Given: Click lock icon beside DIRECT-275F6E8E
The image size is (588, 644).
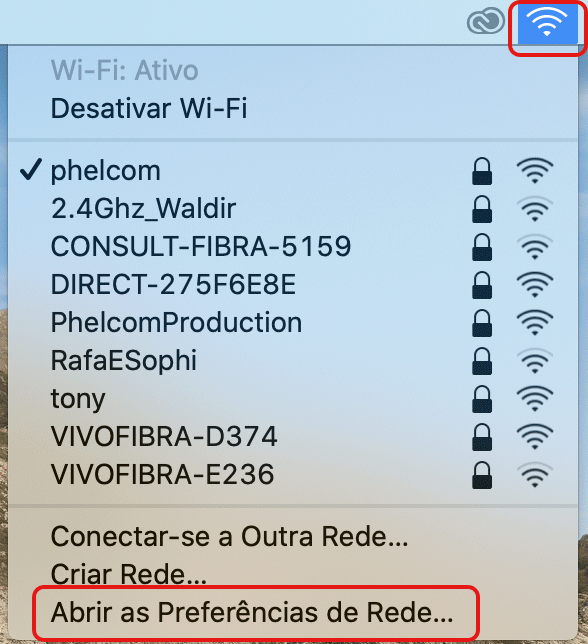Looking at the screenshot, I should (x=482, y=285).
